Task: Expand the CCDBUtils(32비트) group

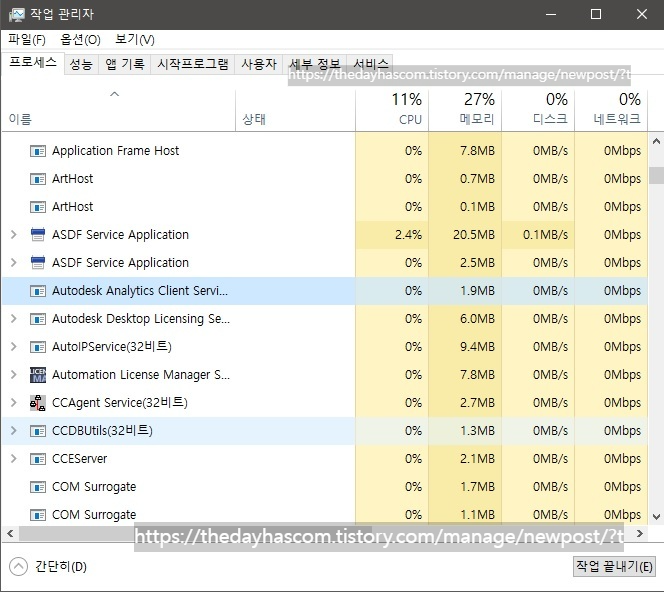Action: click(x=14, y=431)
